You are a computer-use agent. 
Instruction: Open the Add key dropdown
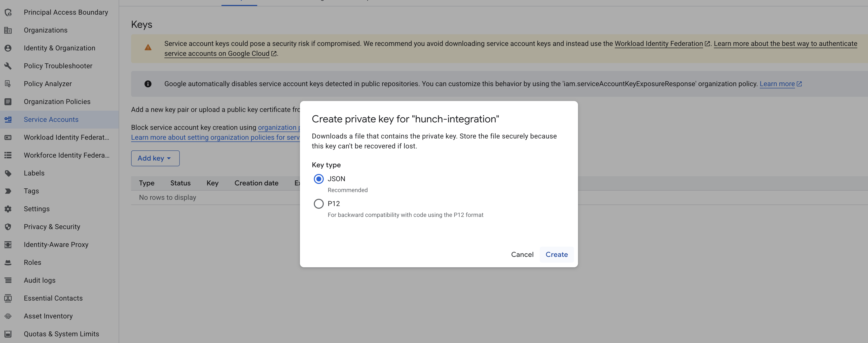click(155, 158)
